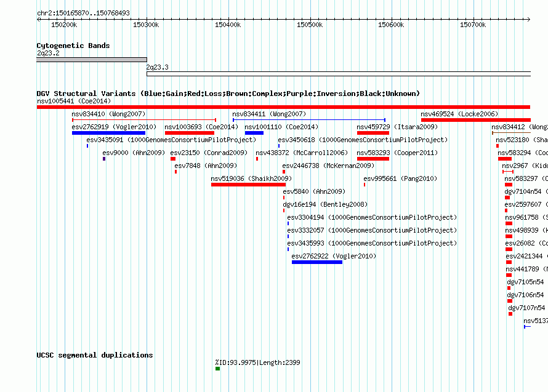548x392 pixels.
Task: Click the green segmental duplication marker
Action: click(x=218, y=369)
